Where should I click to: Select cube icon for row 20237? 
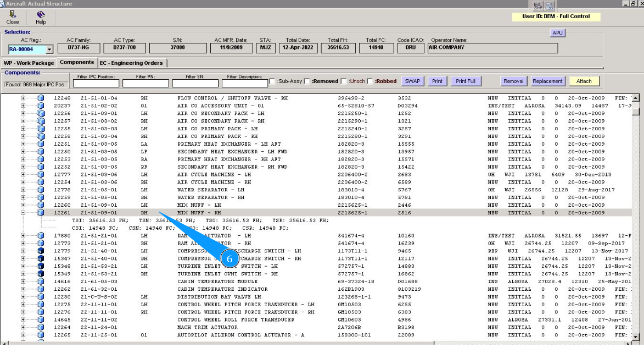tap(41, 106)
